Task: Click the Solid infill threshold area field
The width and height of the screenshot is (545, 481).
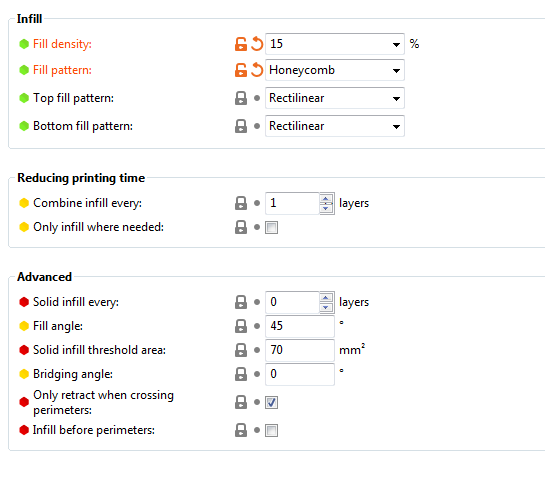Action: tap(300, 350)
